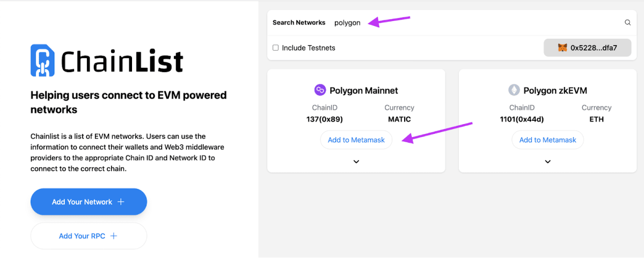
Task: Click the Include Testnets label text
Action: (x=308, y=48)
